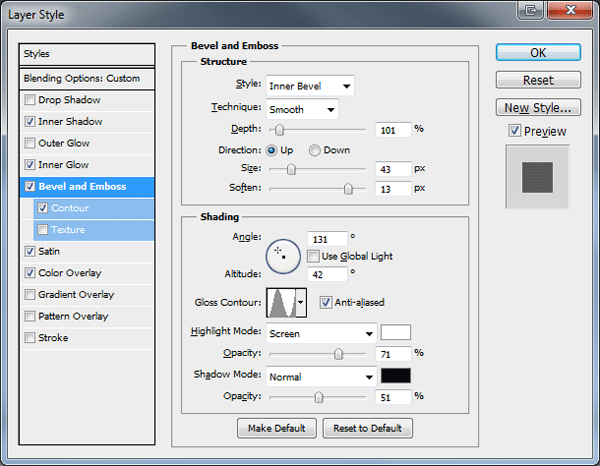Click the Depth value field showing 101

(393, 130)
